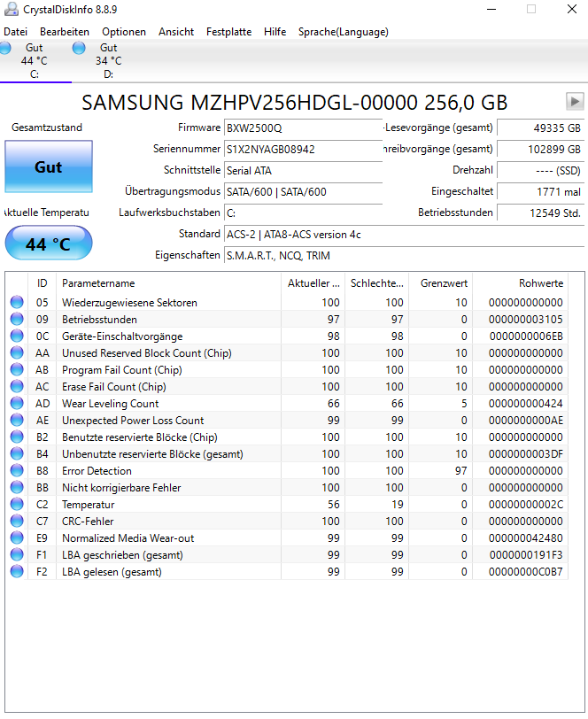Open the Sprache(Language) menu
Viewport: 588px width, 719px height.
[x=343, y=32]
